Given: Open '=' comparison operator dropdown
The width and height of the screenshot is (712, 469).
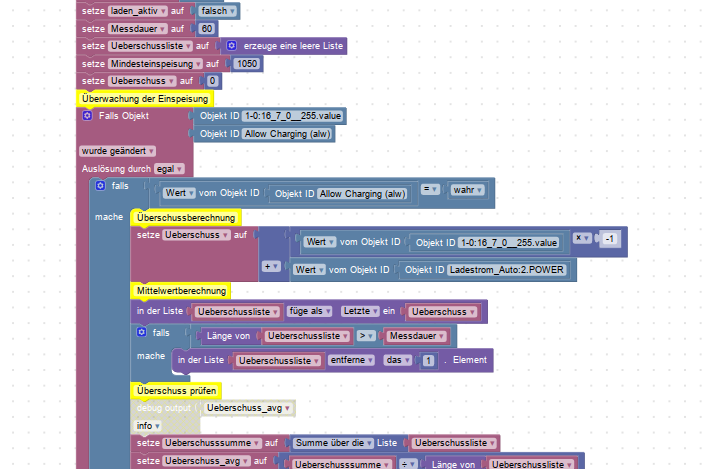Looking at the screenshot, I should tap(430, 189).
